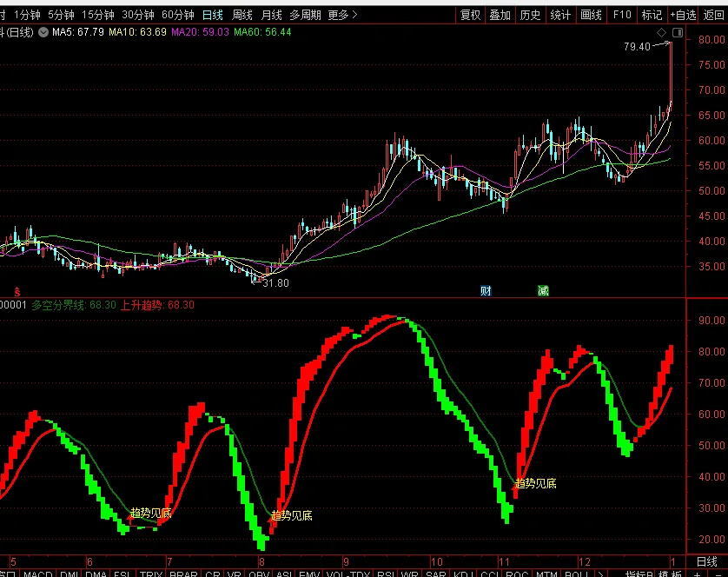728x577 pixels.
Task: Expand the 更多 period options
Action: (x=342, y=15)
